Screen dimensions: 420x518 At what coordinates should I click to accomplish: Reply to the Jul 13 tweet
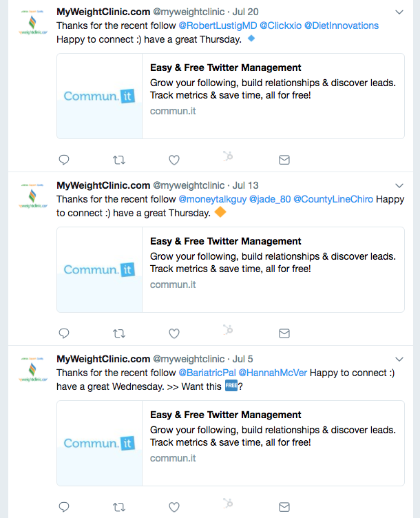tap(64, 333)
